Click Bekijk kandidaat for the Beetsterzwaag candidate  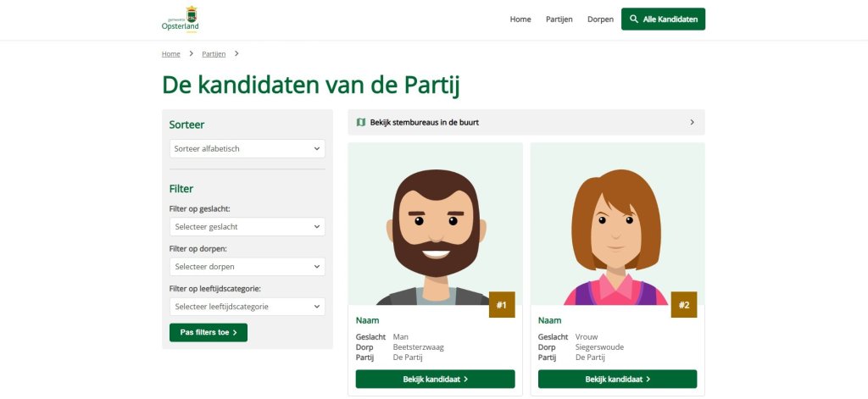click(436, 379)
